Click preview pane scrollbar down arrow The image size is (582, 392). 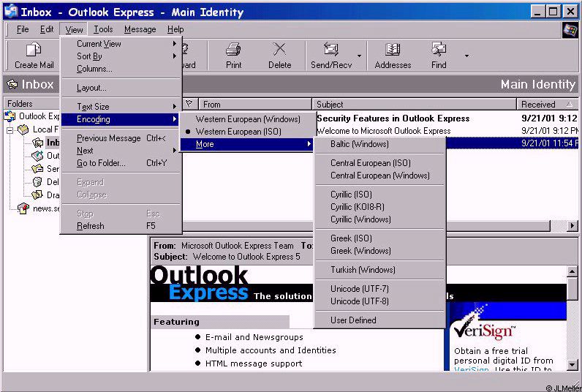(572, 365)
